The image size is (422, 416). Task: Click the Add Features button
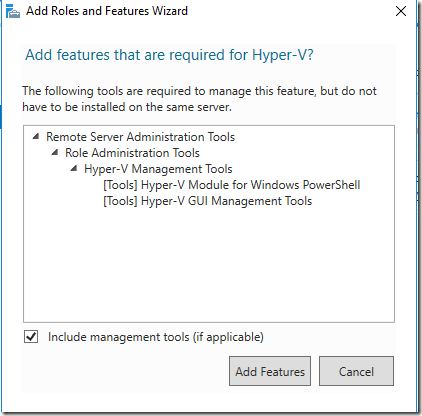coord(270,371)
